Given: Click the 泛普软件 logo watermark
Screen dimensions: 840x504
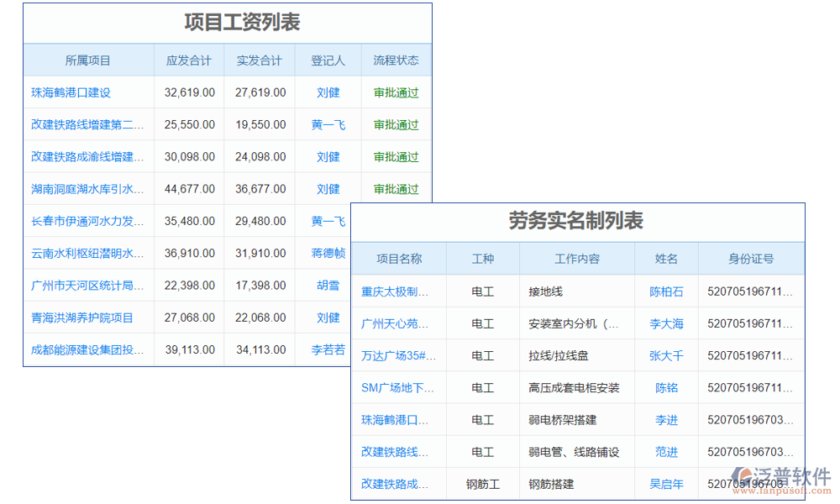Looking at the screenshot, I should pos(783,475).
